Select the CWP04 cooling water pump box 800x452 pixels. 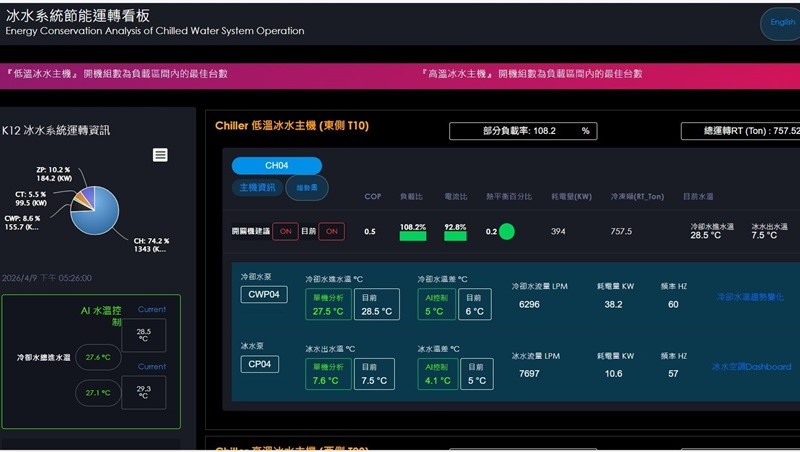[263, 295]
